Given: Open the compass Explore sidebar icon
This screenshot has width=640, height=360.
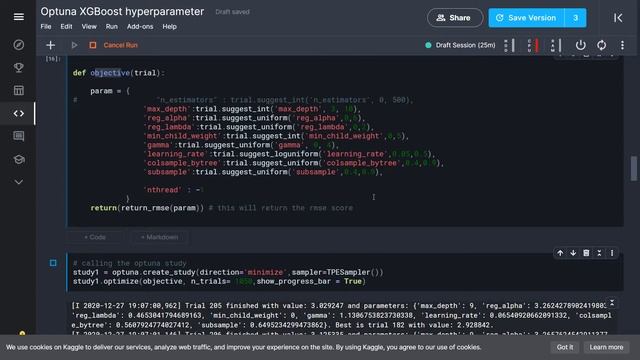Looking at the screenshot, I should pos(18,45).
